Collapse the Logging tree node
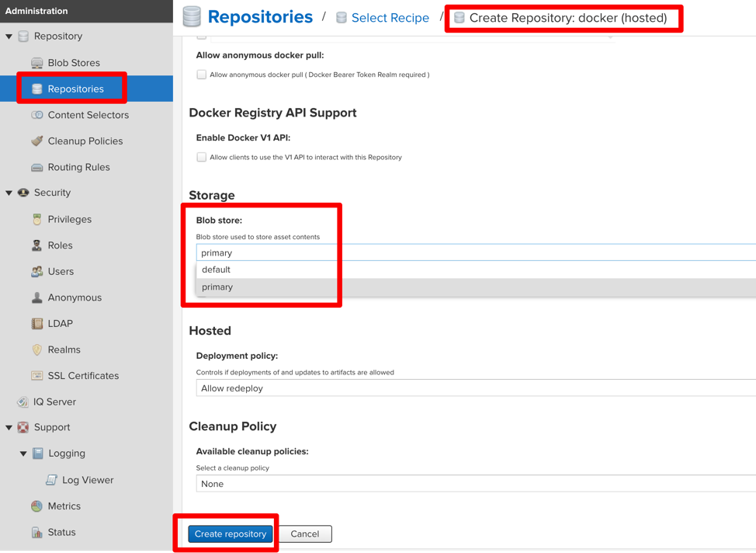This screenshot has width=756, height=553. pyautogui.click(x=23, y=453)
